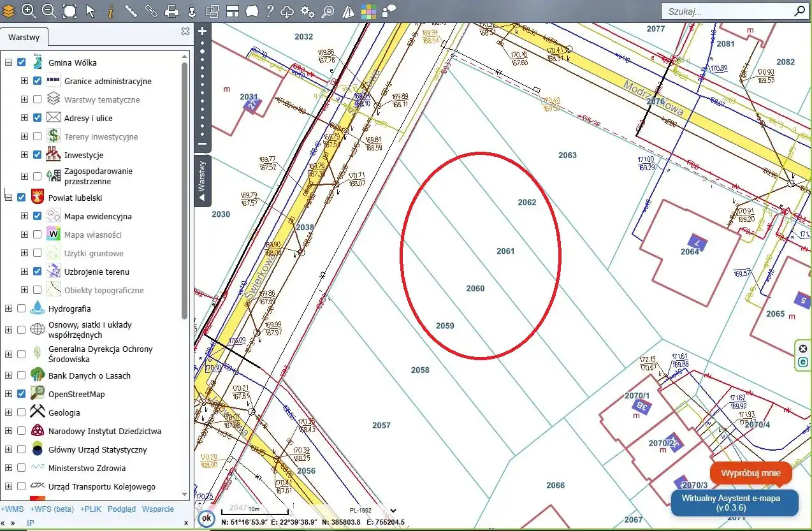Click the +WMS link
This screenshot has height=531, width=812.
coord(12,509)
